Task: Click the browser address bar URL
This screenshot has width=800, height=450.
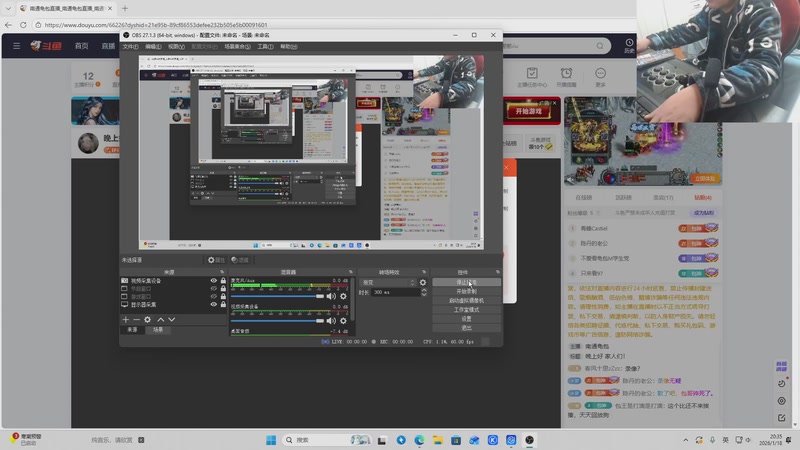Action: tap(156, 24)
